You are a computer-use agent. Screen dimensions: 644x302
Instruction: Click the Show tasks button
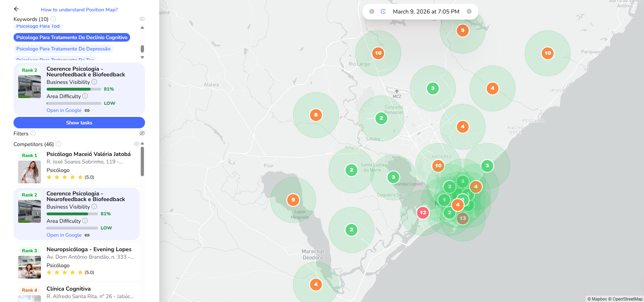click(x=79, y=123)
